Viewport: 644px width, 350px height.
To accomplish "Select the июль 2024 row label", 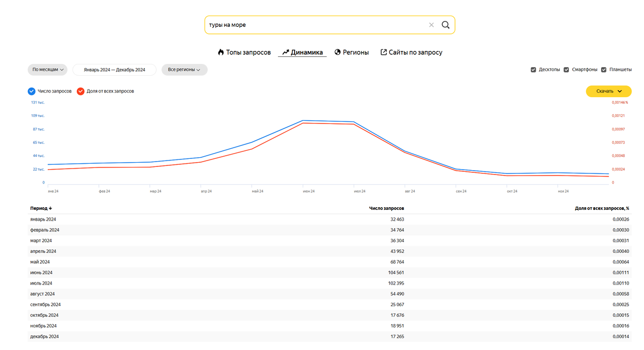I will [41, 283].
